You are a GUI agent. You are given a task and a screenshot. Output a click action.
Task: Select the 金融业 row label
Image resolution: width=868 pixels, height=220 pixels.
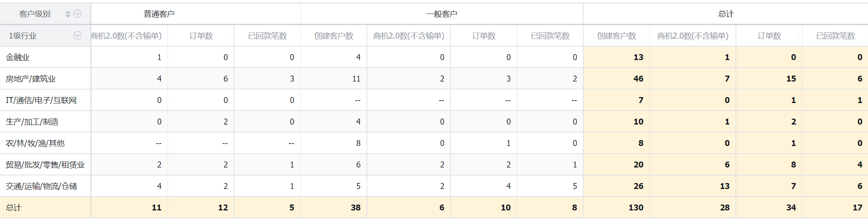(18, 57)
